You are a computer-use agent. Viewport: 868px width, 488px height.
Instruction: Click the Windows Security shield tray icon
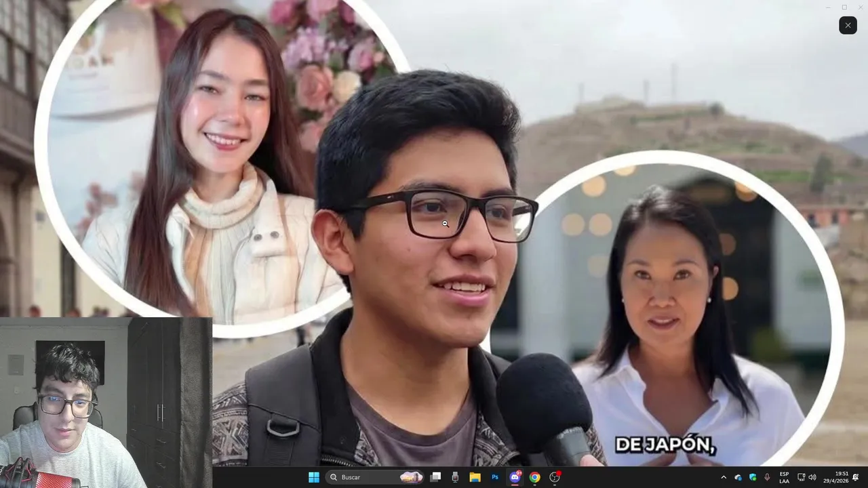tap(753, 477)
